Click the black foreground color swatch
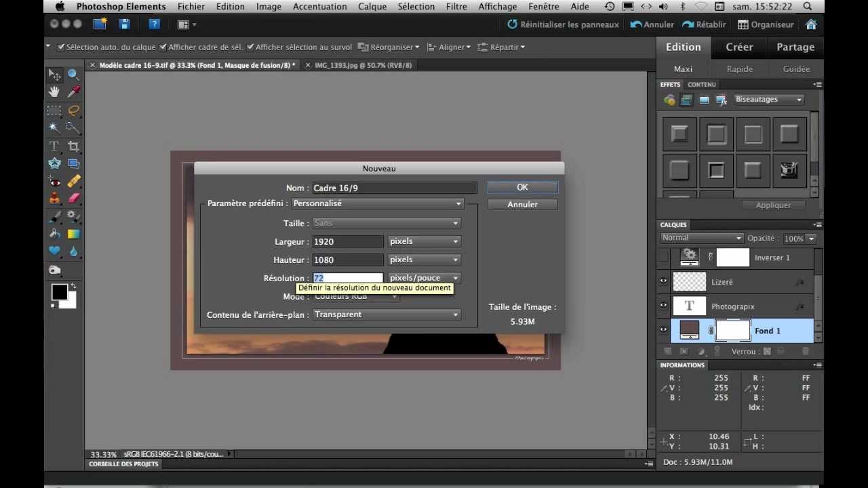The image size is (868, 488). [59, 292]
